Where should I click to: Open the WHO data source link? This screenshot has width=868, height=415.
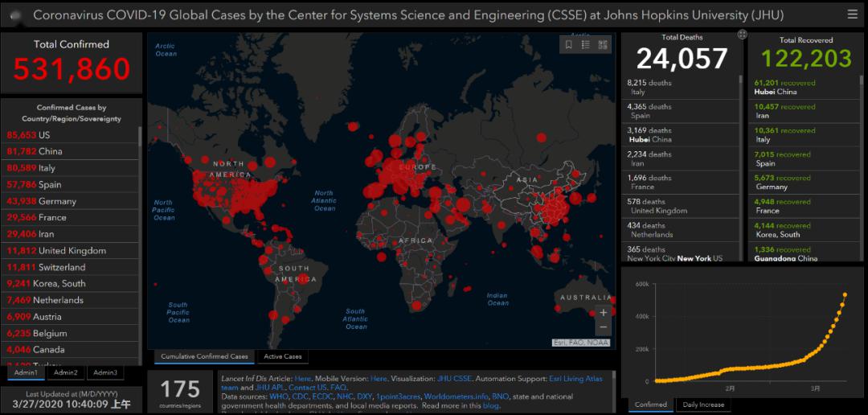(x=278, y=397)
